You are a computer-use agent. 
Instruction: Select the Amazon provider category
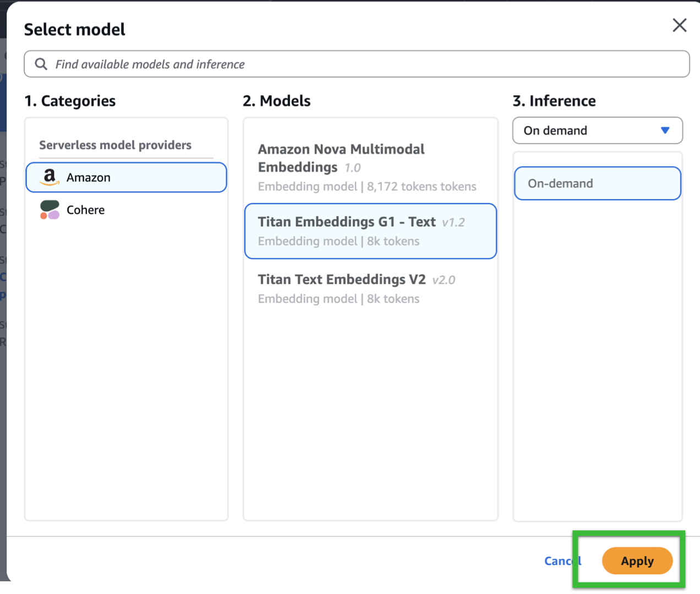coord(126,177)
